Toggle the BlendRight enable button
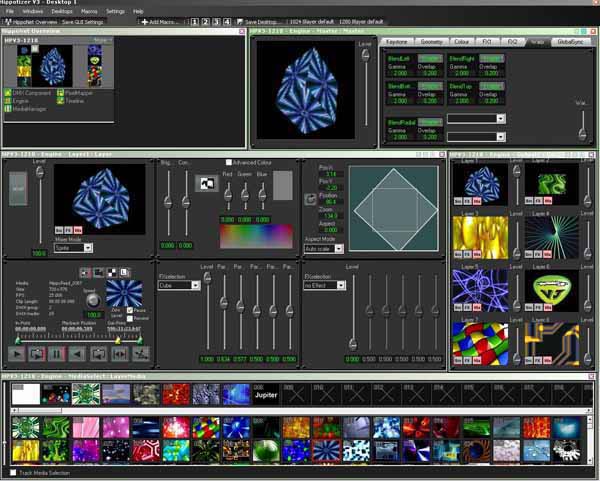This screenshot has width=600, height=481. coord(492,59)
